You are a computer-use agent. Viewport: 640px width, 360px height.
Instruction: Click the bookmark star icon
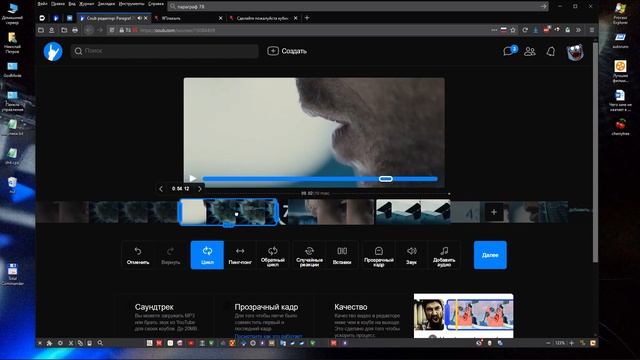(x=513, y=30)
